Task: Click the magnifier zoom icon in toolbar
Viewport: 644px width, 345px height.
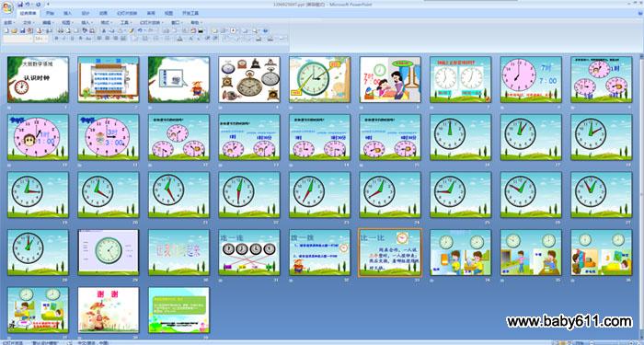Action: (x=255, y=30)
